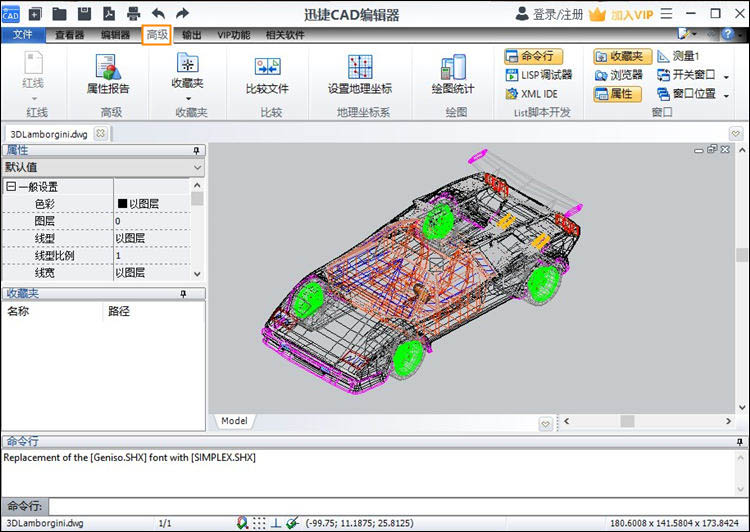The height and width of the screenshot is (532, 750).
Task: Click the 命令行 command input field
Action: (x=390, y=507)
